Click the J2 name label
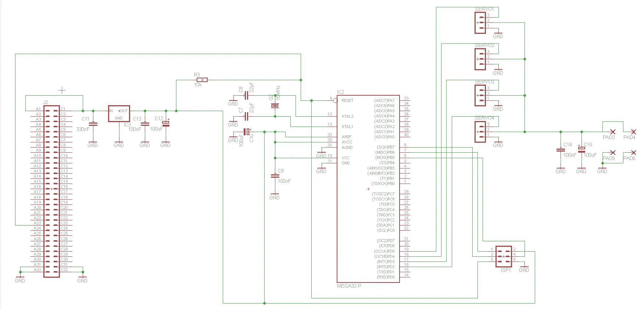The width and height of the screenshot is (644, 309). (x=46, y=103)
